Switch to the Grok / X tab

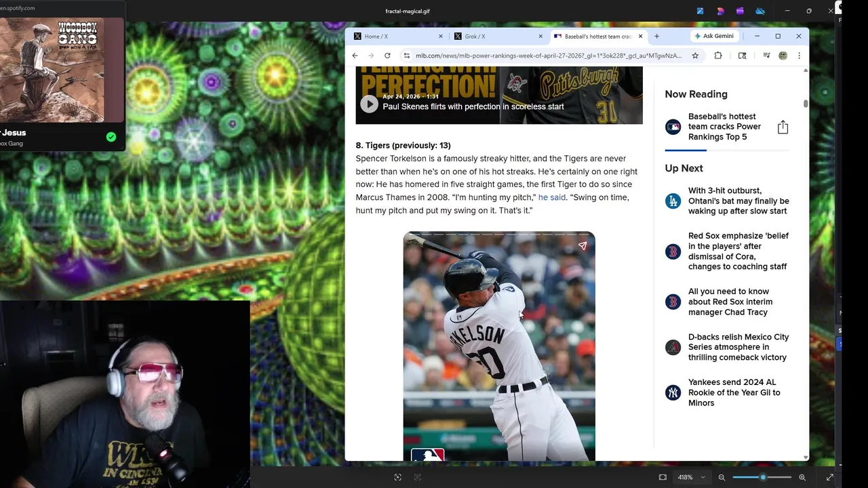(497, 36)
